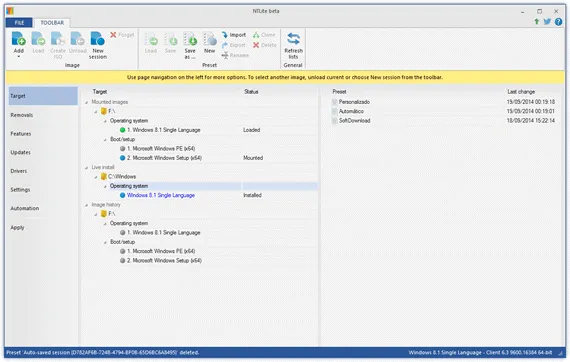Screen dimensions: 570x362
Task: Click the yellow page navigation hint banner
Action: click(285, 77)
